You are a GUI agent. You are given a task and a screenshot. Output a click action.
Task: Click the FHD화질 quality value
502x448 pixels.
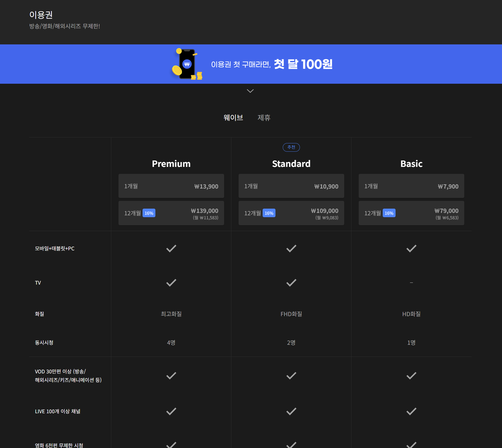(291, 314)
